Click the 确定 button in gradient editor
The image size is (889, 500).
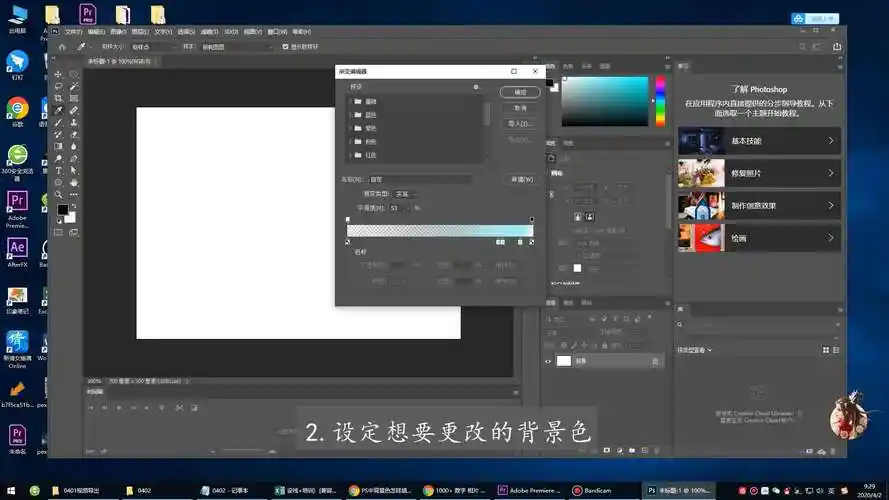(520, 92)
